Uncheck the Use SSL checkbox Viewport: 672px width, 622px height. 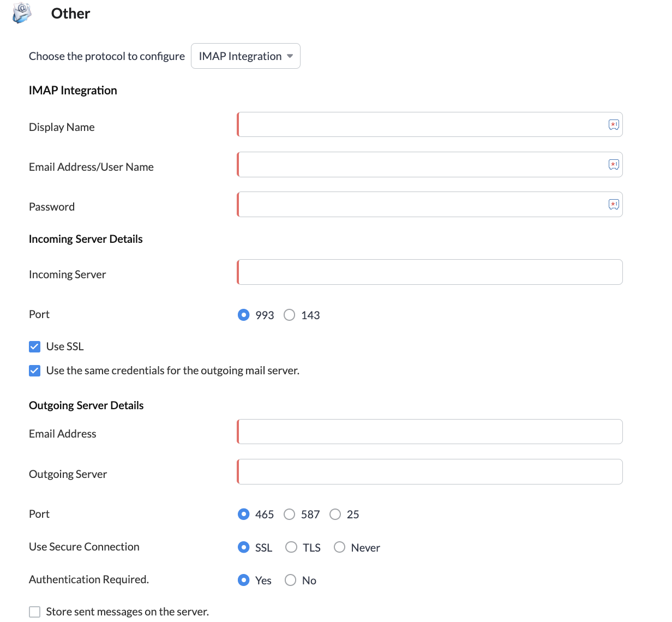tap(35, 346)
